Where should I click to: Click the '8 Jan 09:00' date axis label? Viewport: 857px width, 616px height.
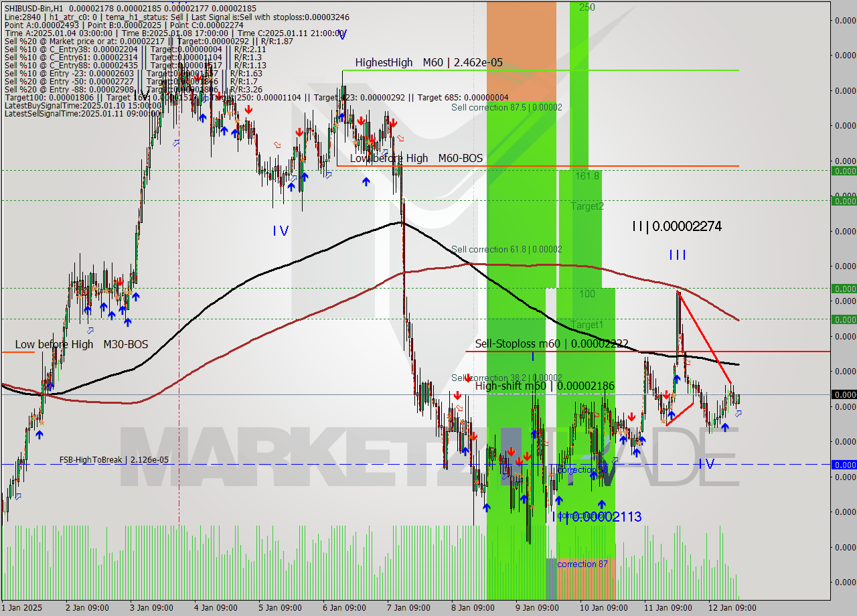coord(473,608)
